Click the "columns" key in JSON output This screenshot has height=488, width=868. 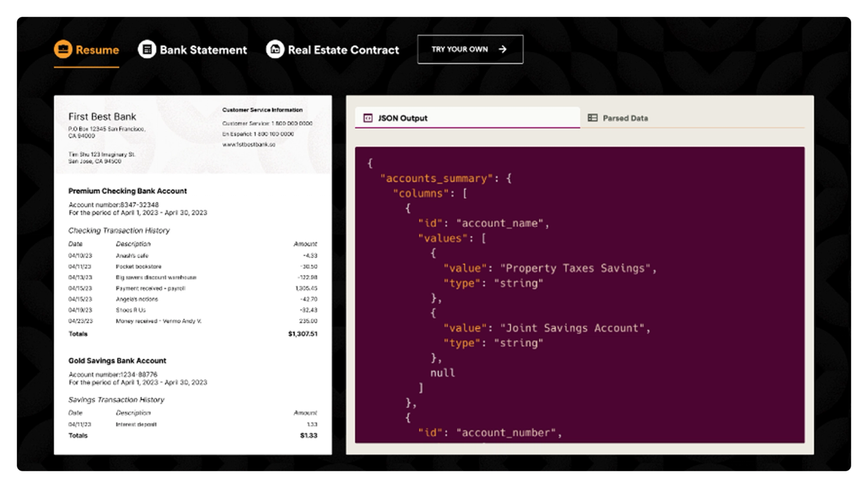tap(420, 194)
